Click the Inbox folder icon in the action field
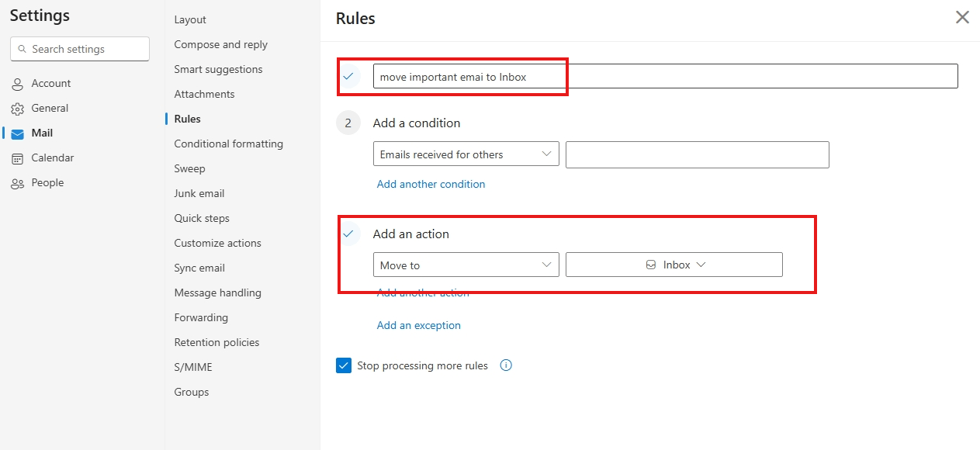980x450 pixels. pos(649,264)
